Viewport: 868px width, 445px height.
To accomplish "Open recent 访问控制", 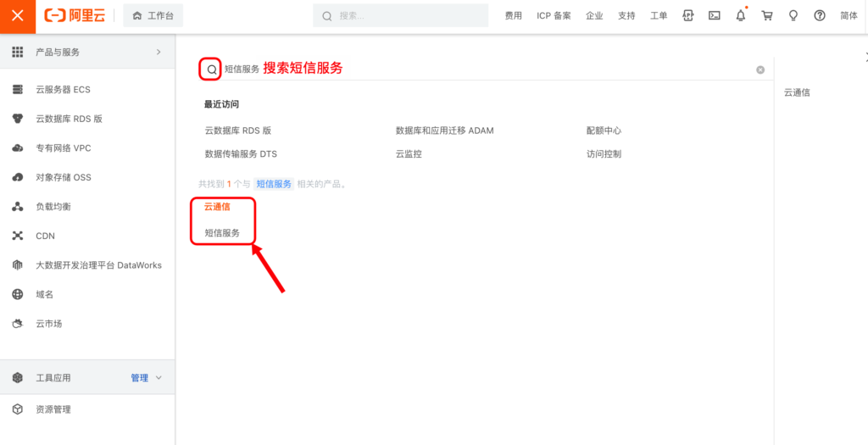I will [604, 154].
